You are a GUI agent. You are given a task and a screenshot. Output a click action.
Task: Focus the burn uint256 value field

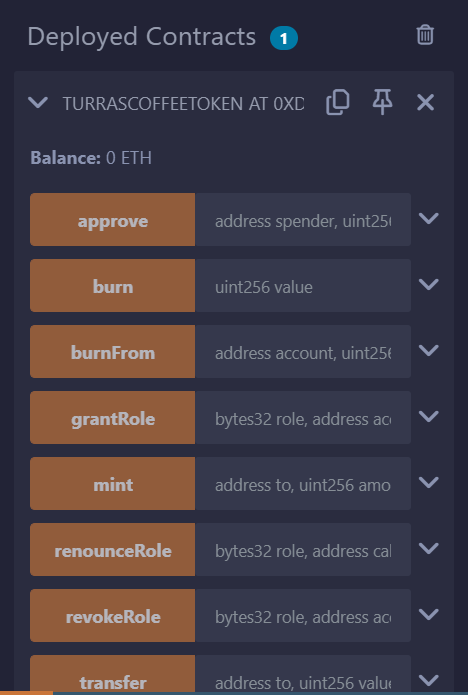coord(303,285)
